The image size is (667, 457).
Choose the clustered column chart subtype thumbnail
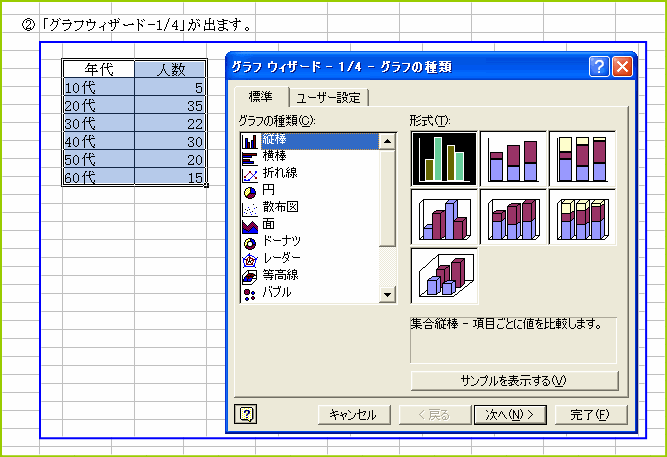444,159
